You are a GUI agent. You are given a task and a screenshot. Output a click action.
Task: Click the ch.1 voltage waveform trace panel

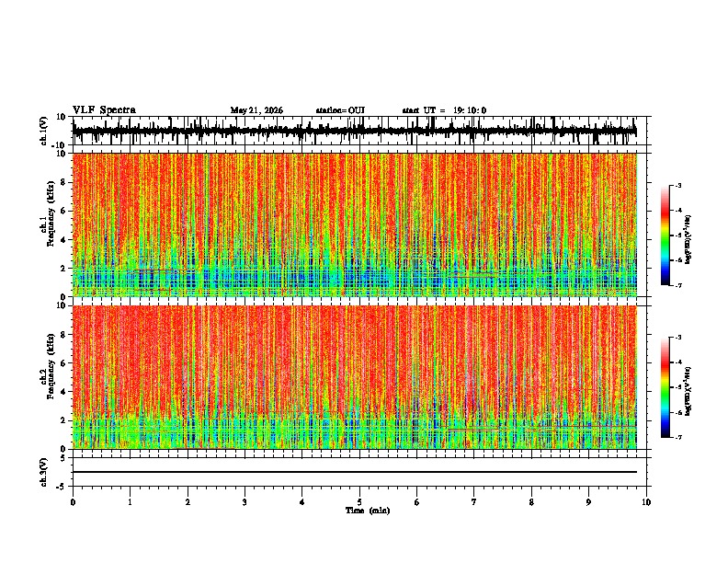pyautogui.click(x=355, y=131)
